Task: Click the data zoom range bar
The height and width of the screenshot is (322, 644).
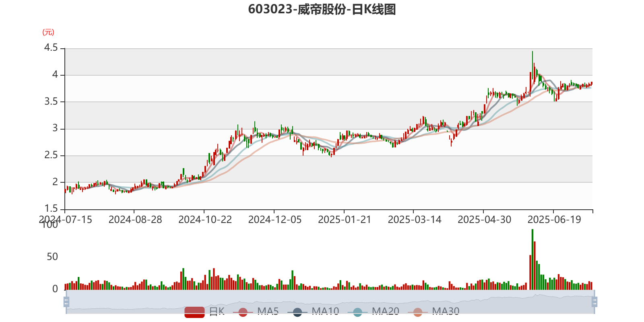Action: pos(330,302)
